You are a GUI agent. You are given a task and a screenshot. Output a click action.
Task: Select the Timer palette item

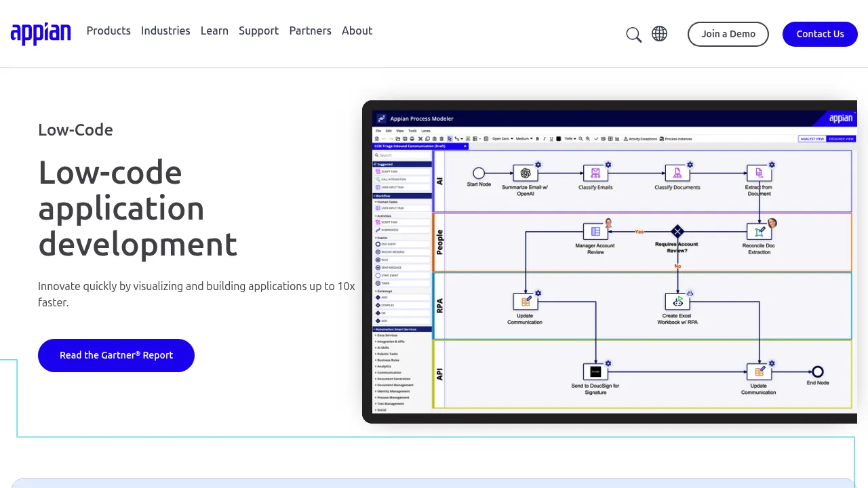coord(402,283)
